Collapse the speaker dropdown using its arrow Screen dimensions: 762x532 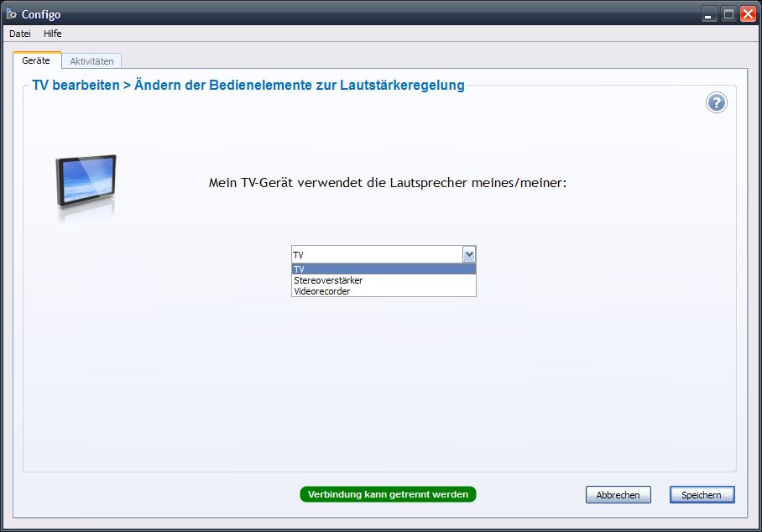pos(469,254)
